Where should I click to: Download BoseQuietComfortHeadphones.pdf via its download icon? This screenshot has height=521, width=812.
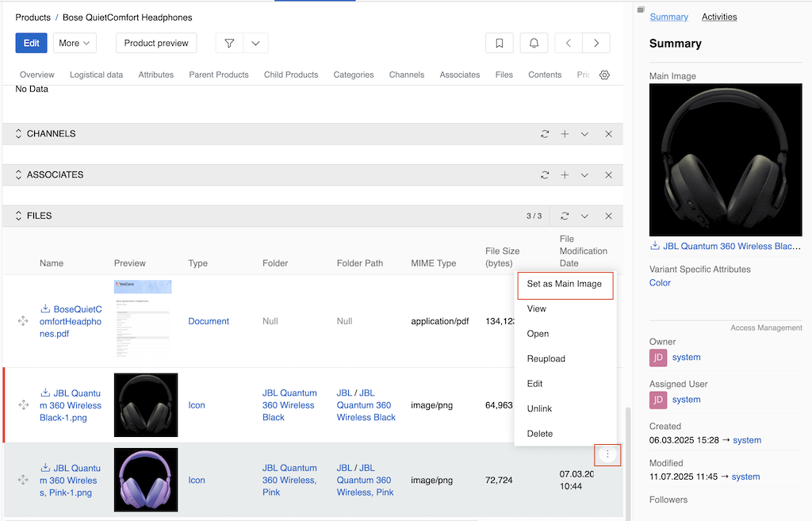tap(45, 308)
